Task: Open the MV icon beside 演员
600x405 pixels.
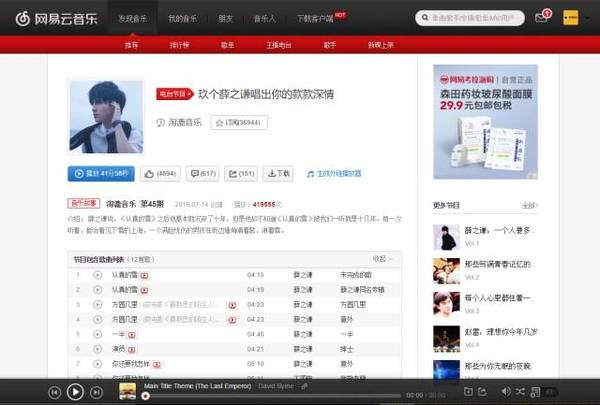Action: click(132, 349)
